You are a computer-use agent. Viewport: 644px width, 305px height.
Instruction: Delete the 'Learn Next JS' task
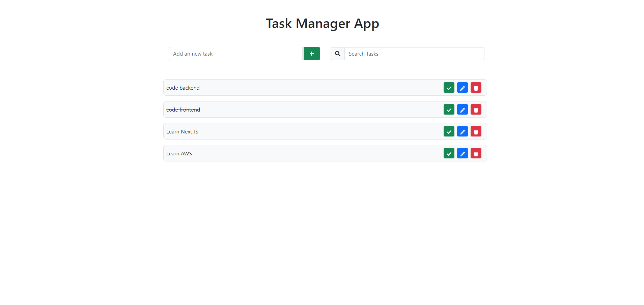pyautogui.click(x=476, y=131)
